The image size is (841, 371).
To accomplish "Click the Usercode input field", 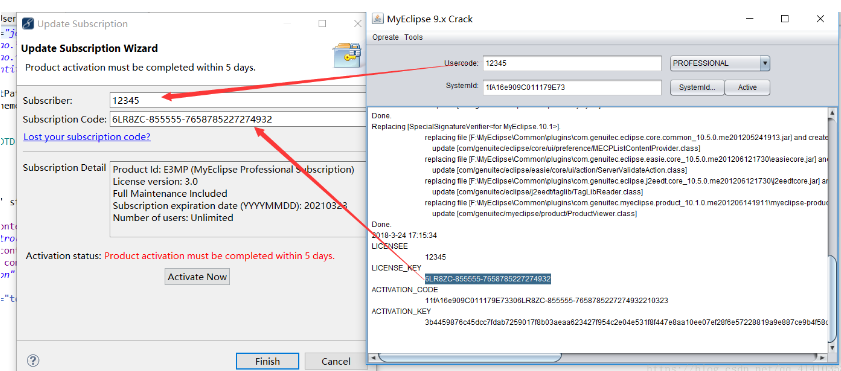I will [572, 63].
